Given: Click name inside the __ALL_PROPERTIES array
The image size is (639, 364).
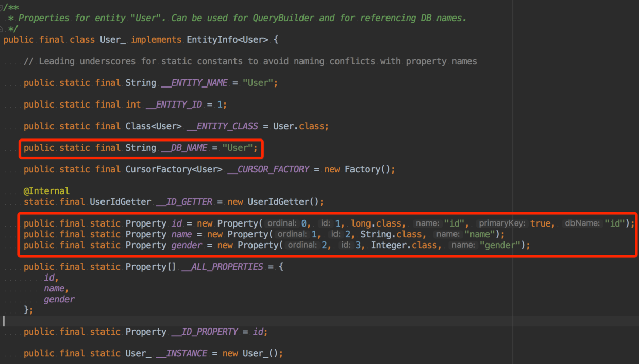Looking at the screenshot, I should [54, 288].
